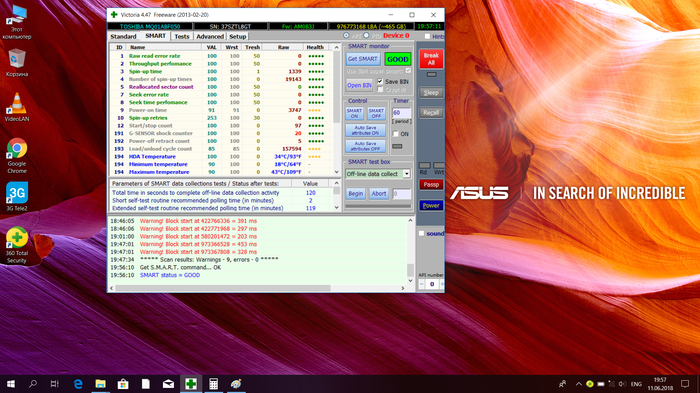Screen dimensions: 700x393
Task: Select the PIO radio button
Action: [366, 35]
